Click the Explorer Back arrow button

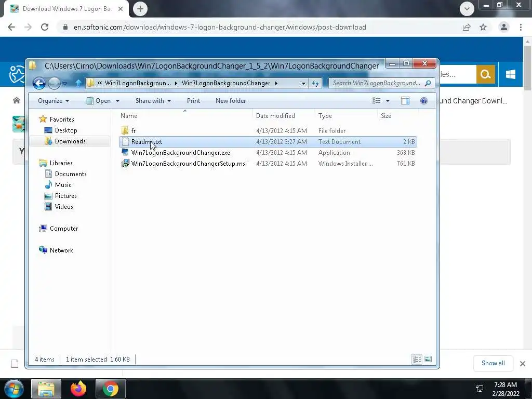39,83
